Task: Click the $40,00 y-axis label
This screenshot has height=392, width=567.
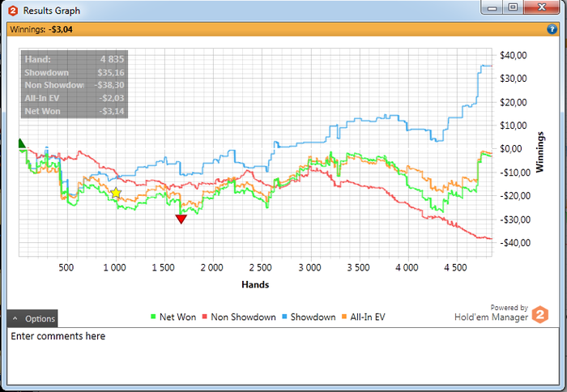Action: tap(514, 55)
